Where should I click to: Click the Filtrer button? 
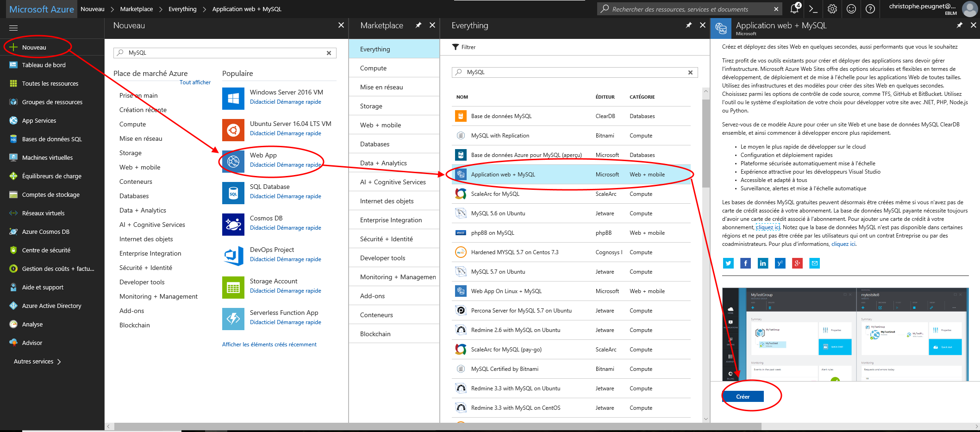tap(464, 47)
